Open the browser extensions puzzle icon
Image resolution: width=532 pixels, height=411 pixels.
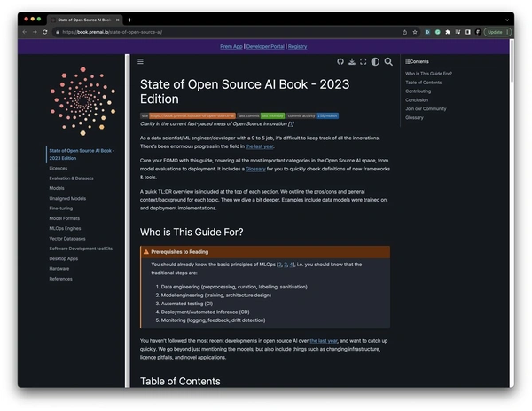pos(448,32)
